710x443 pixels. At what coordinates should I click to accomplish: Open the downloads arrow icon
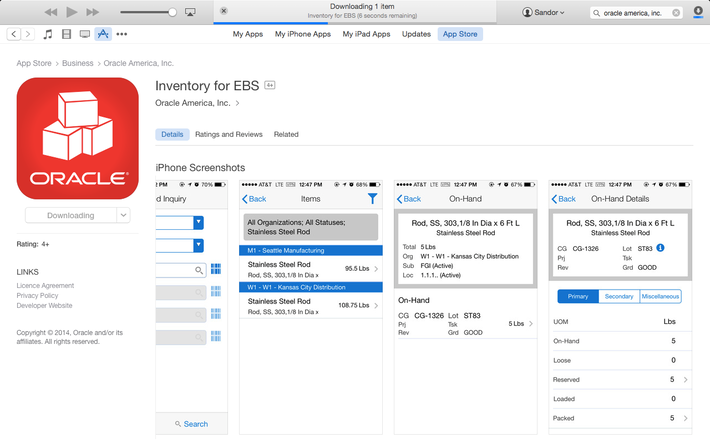[698, 12]
